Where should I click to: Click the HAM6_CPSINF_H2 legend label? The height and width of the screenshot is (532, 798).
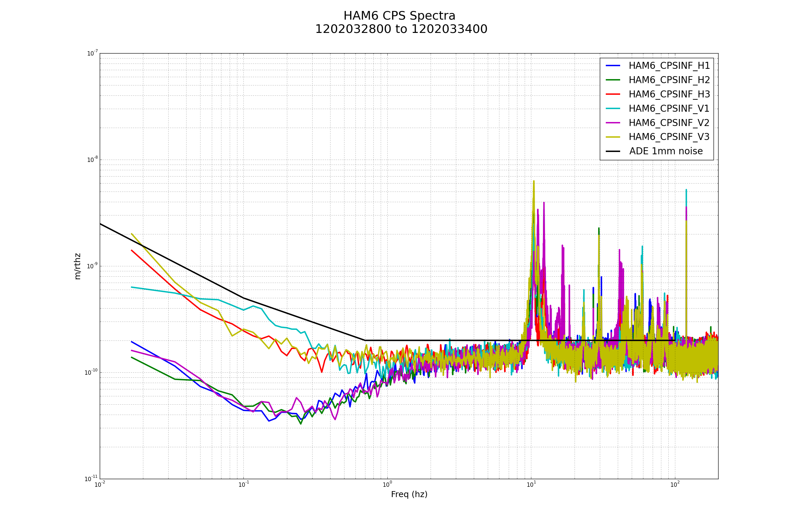coord(669,80)
